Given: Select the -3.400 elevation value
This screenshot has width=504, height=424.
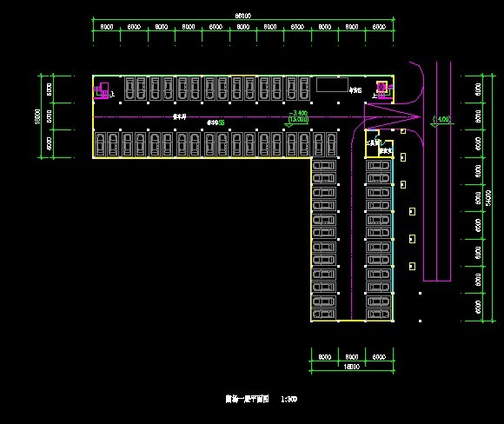Looking at the screenshot, I should click(x=298, y=113).
